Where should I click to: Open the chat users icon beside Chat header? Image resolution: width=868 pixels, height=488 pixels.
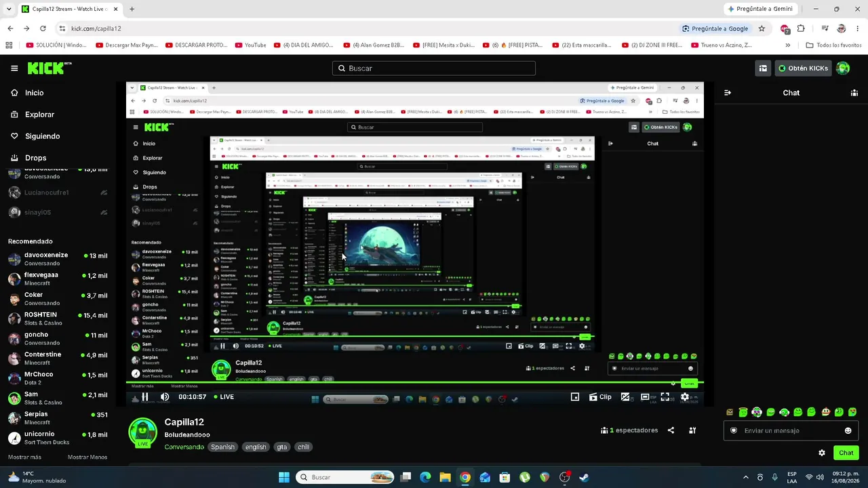click(854, 93)
